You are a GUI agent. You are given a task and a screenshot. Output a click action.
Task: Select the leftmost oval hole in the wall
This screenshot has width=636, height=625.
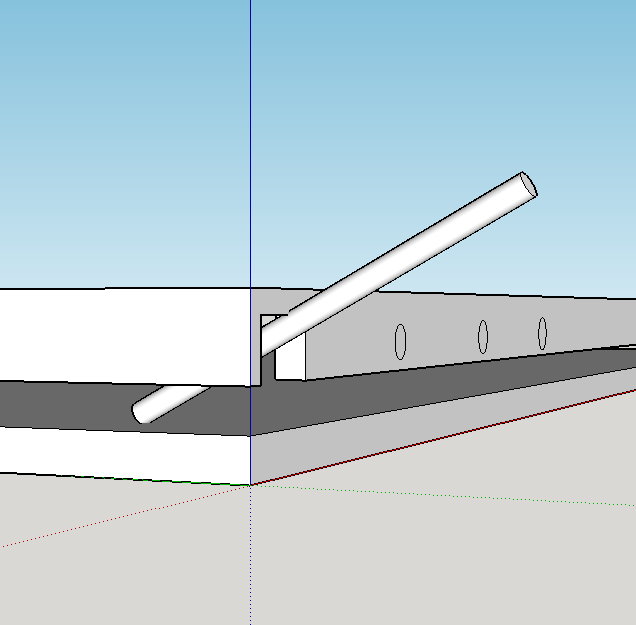click(x=400, y=341)
